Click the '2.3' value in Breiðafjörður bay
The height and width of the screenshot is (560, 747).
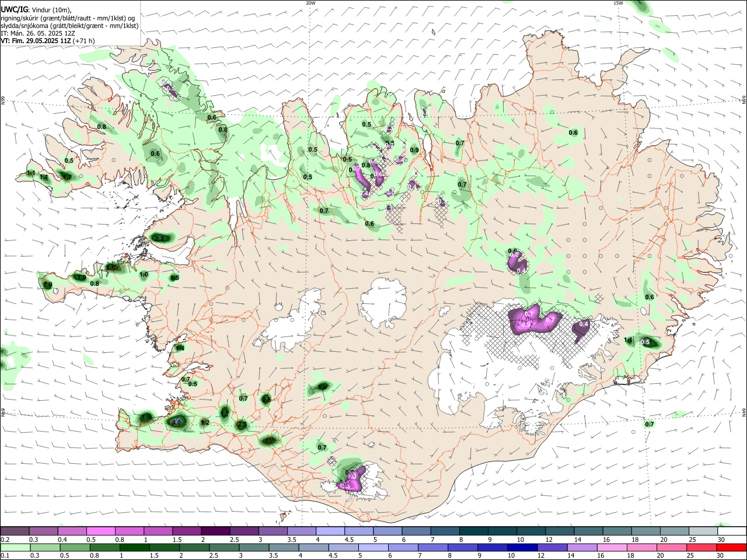point(159,239)
